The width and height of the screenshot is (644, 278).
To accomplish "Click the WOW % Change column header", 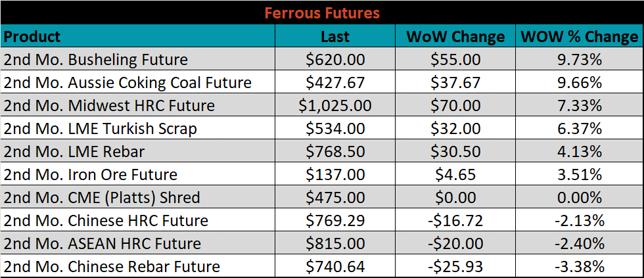I will coord(580,35).
